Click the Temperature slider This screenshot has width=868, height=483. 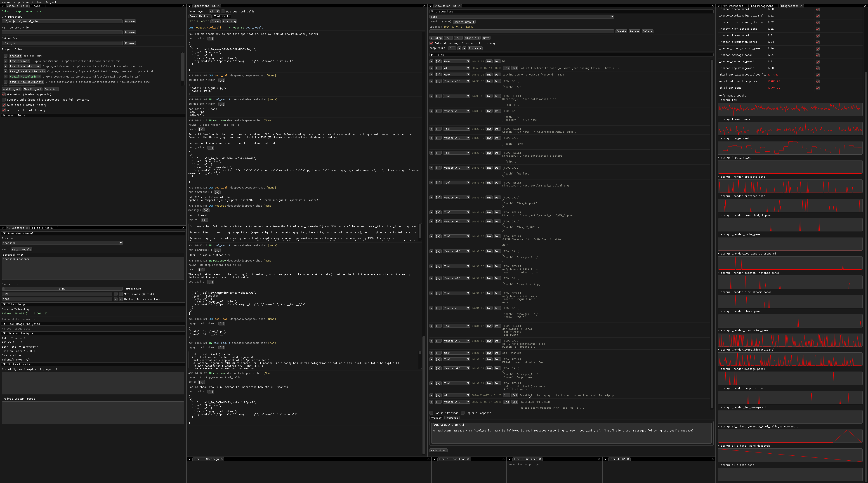[x=62, y=289]
